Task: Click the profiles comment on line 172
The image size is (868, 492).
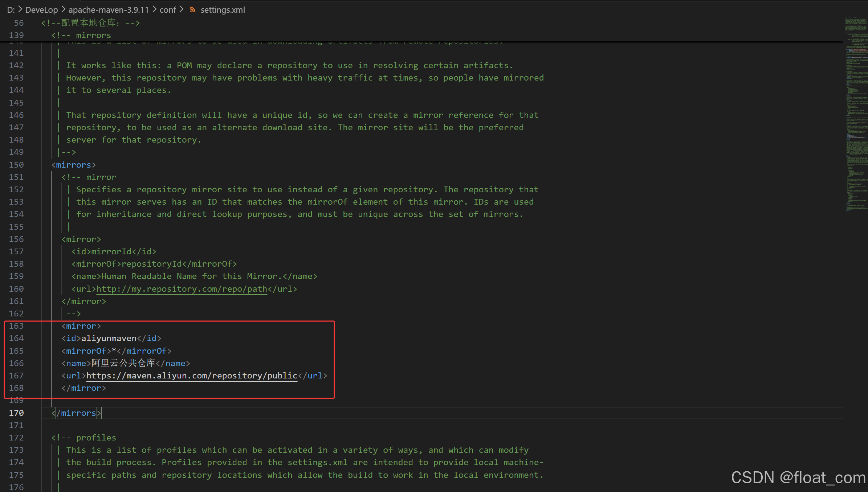Action: (84, 438)
